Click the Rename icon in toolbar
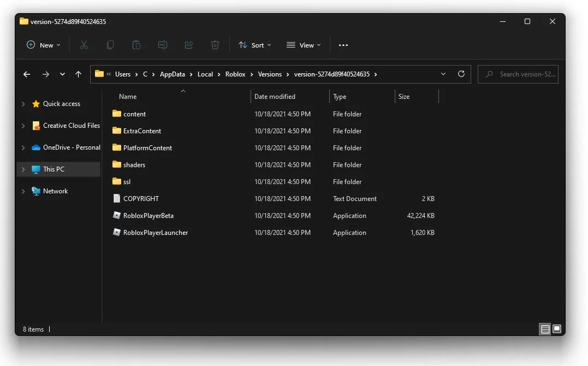This screenshot has height=366, width=588. point(162,45)
